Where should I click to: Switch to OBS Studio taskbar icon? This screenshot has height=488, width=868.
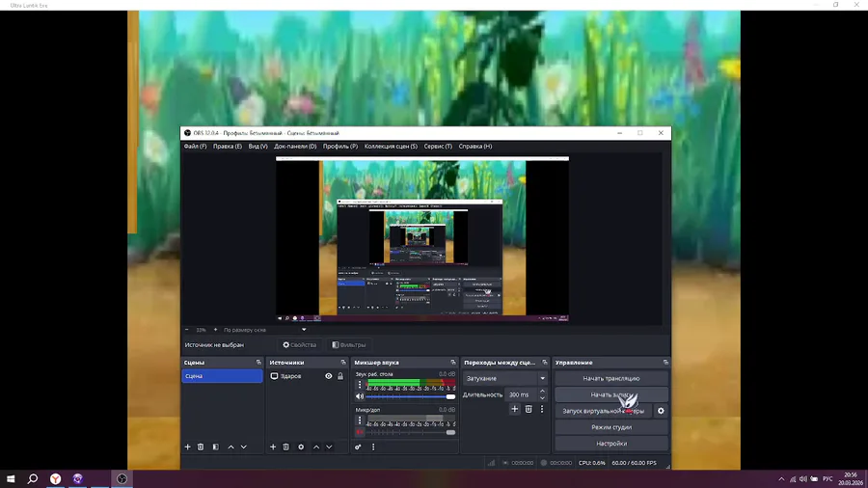pos(122,478)
